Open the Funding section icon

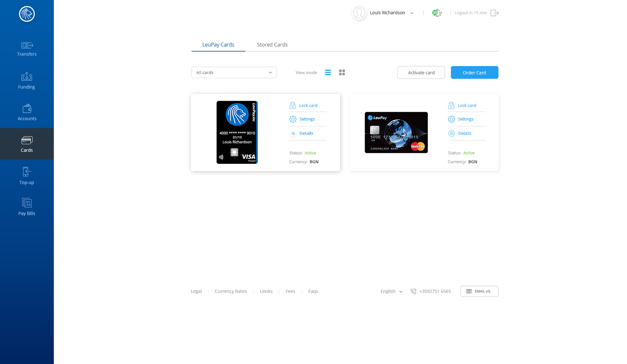click(26, 77)
